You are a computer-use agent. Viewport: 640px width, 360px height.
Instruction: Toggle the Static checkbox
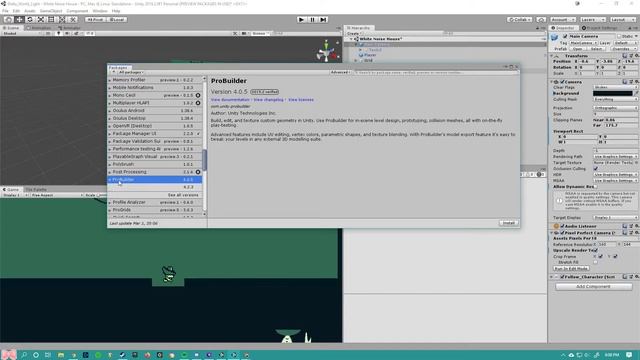pos(619,36)
